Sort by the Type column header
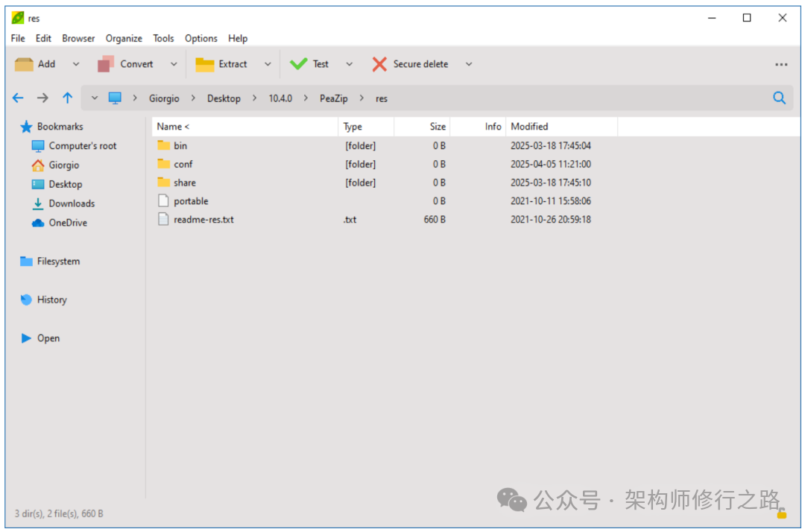Screen dimensions: 805x532 coord(366,127)
